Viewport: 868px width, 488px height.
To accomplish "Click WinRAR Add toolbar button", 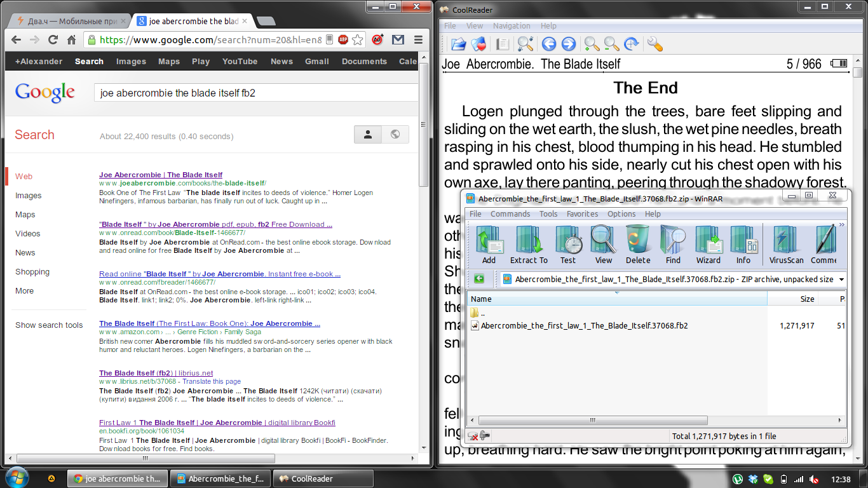I will click(489, 245).
